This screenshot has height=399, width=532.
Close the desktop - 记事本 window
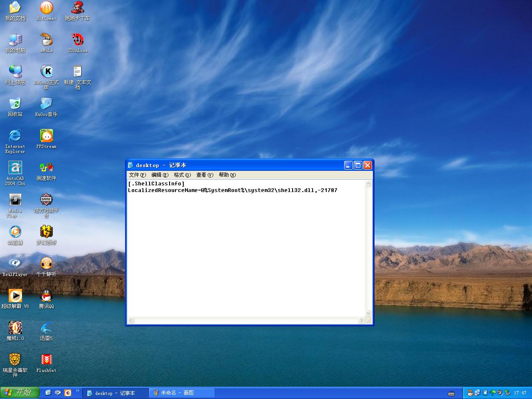tap(367, 165)
